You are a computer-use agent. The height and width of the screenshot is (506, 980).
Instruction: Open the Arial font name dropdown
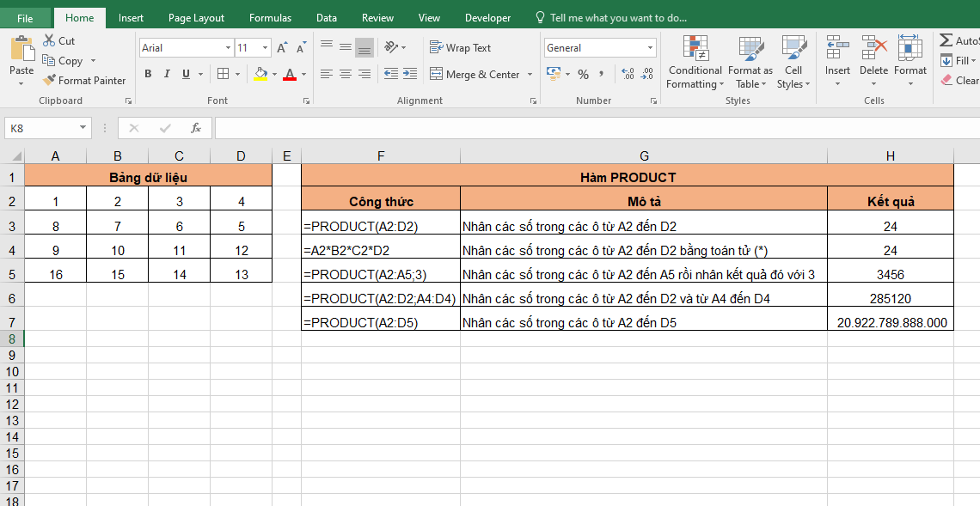(x=228, y=48)
